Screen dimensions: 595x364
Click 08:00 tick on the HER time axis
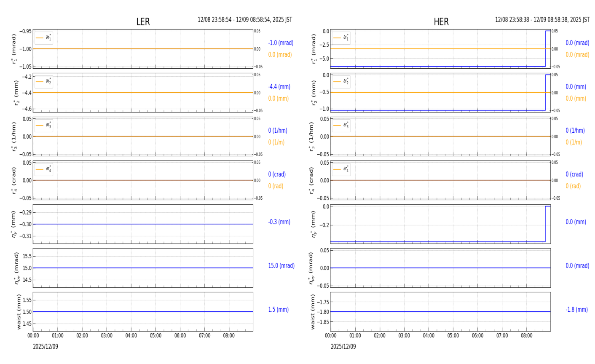click(526, 336)
